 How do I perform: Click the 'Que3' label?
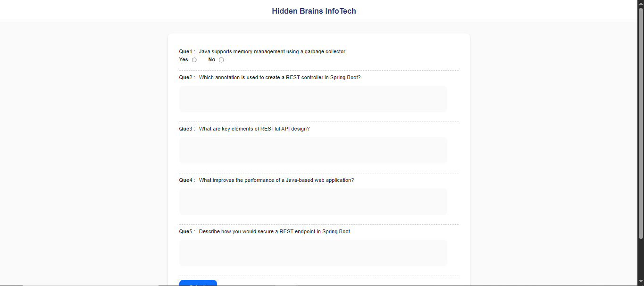click(x=186, y=129)
